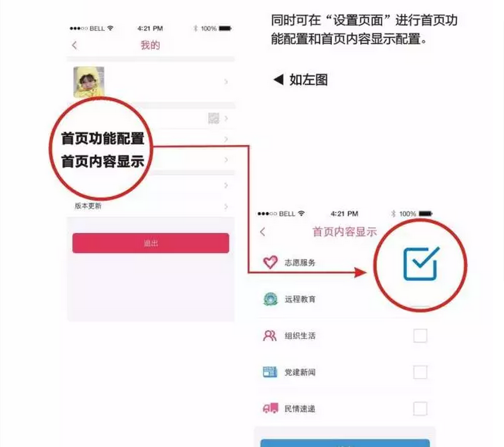The width and height of the screenshot is (504, 447).
Task: Tap the QR code icon in profile list
Action: 214,118
